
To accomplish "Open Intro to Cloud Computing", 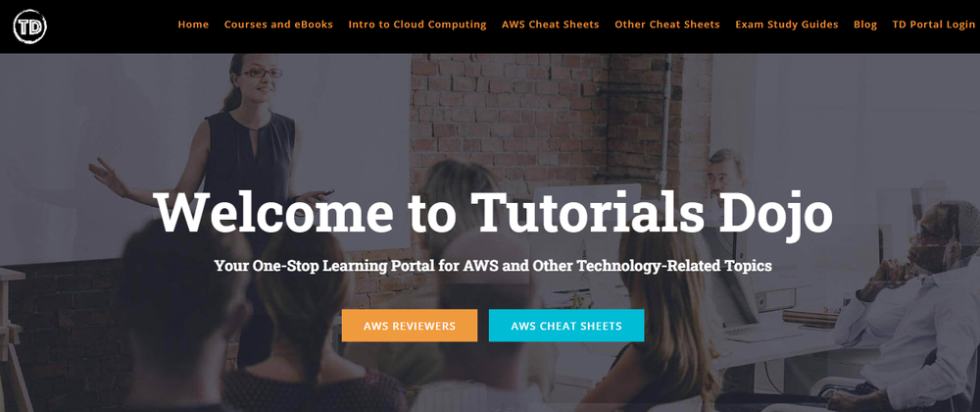I will coord(416,25).
